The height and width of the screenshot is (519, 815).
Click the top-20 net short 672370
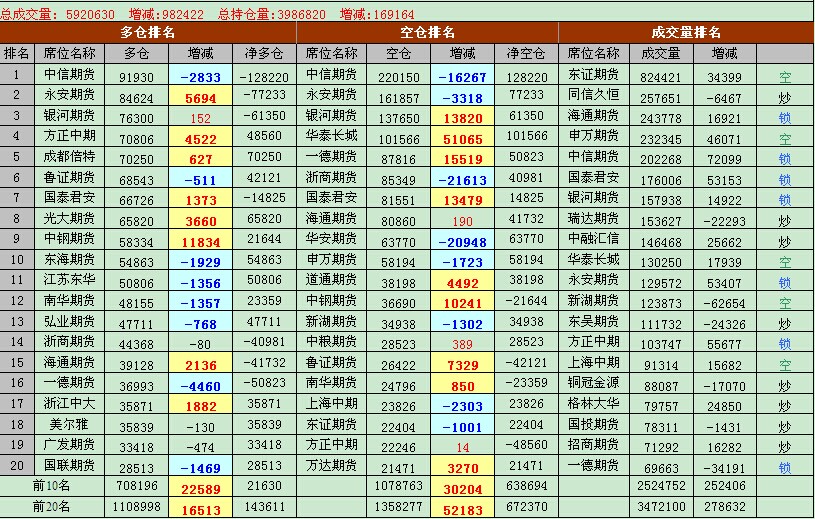pos(526,507)
